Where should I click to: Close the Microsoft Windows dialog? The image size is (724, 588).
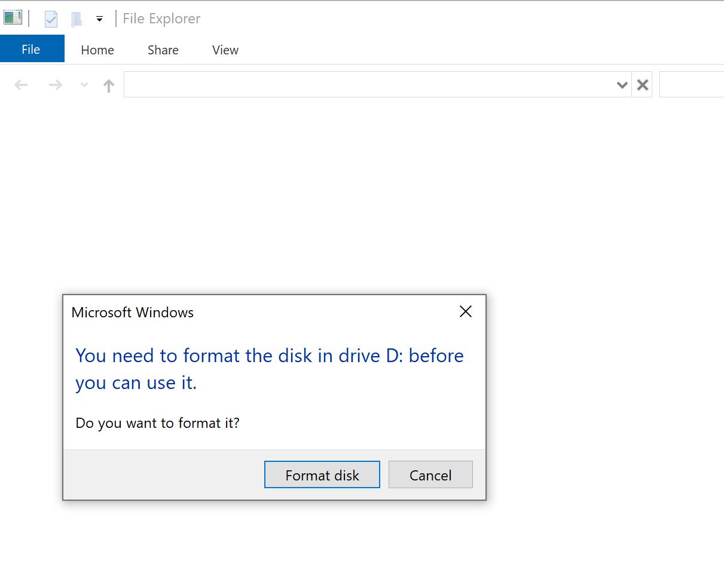(466, 311)
